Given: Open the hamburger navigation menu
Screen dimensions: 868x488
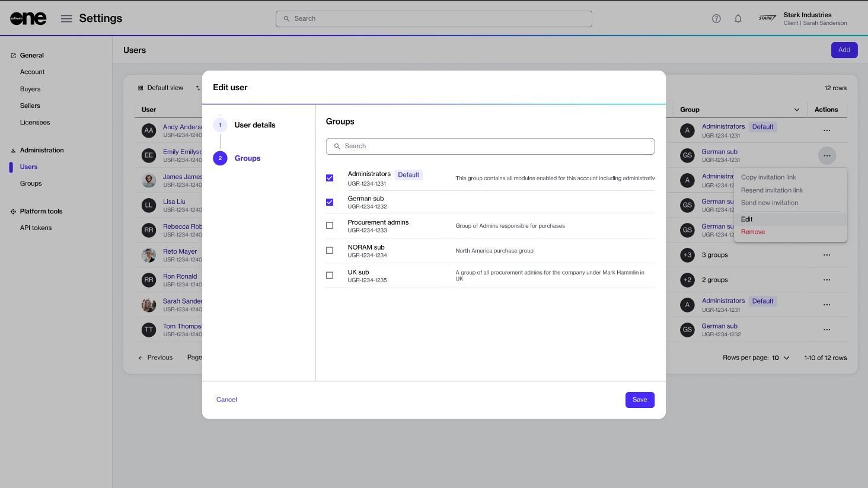Looking at the screenshot, I should [x=66, y=18].
